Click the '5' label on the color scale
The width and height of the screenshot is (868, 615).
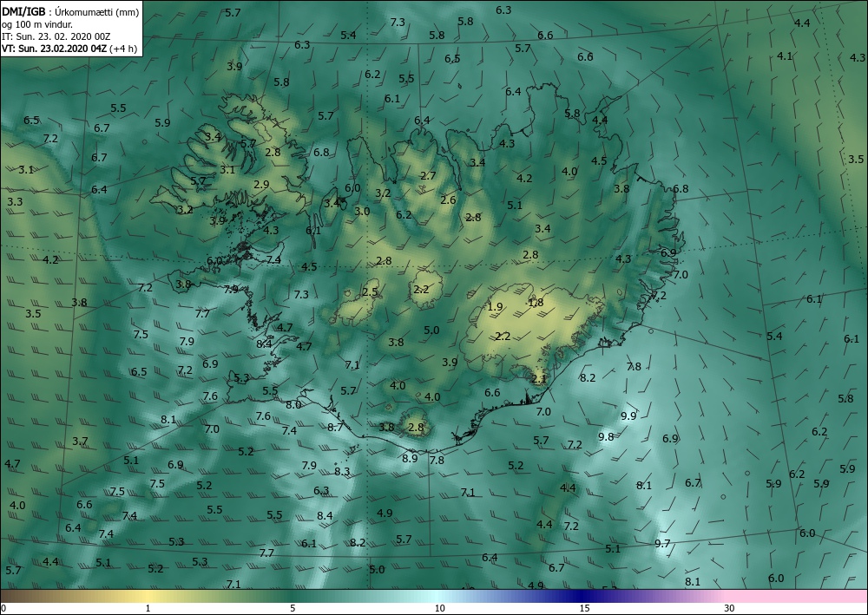pos(293,608)
